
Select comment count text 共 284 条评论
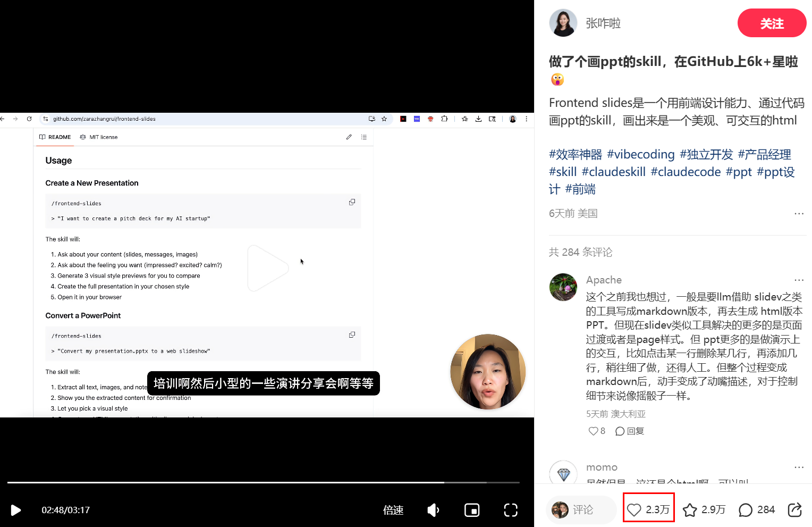pyautogui.click(x=581, y=252)
